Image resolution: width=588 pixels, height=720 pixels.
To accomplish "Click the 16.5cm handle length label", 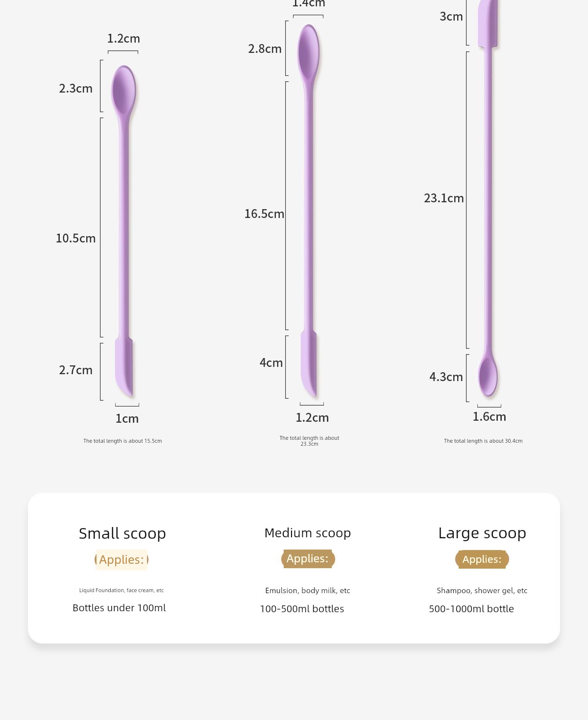I will click(264, 214).
